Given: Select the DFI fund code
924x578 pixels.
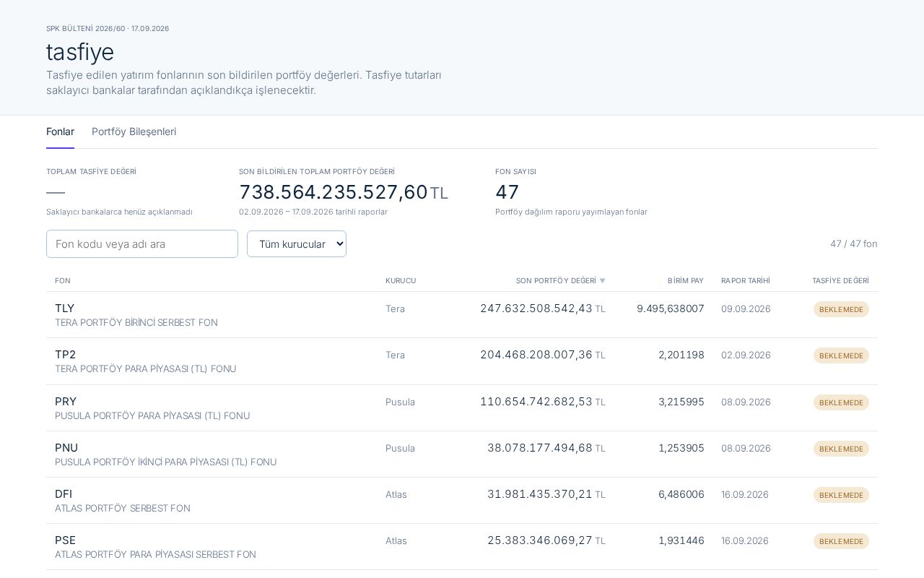Looking at the screenshot, I should [x=64, y=494].
